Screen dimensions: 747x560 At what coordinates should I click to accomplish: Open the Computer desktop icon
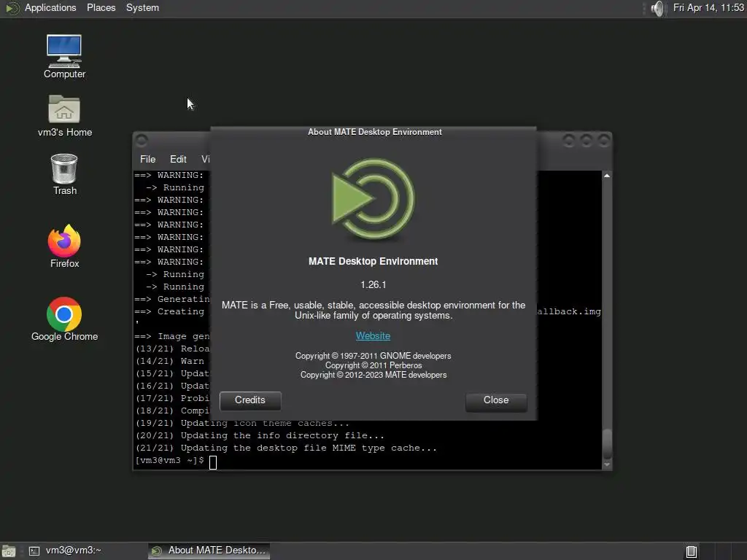pyautogui.click(x=64, y=56)
